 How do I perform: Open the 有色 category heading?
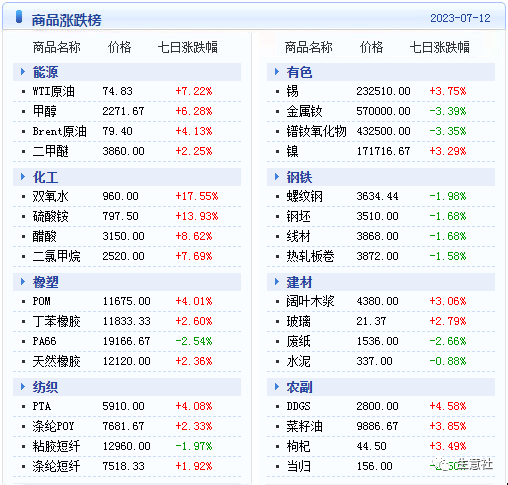coord(299,72)
